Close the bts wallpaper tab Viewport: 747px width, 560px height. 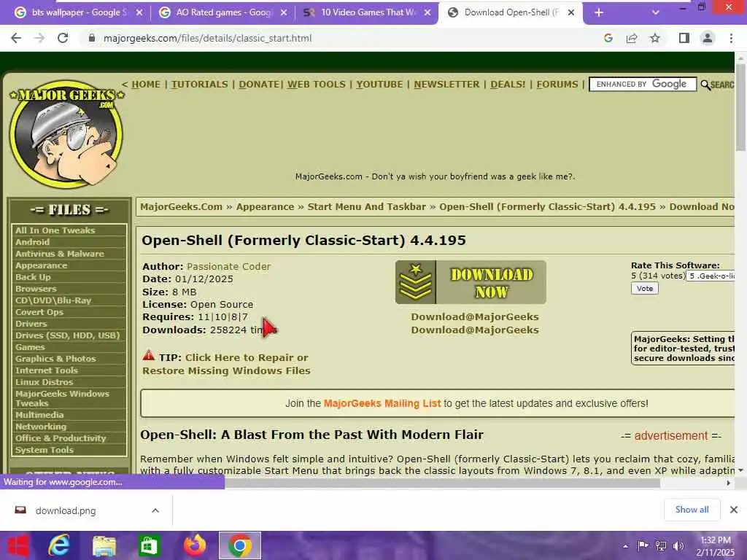point(139,13)
